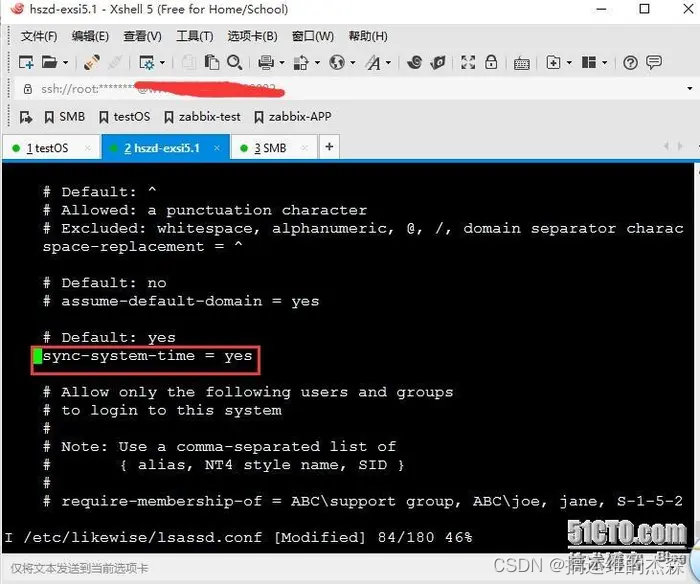Open the zabbix-APP bookmark

293,117
